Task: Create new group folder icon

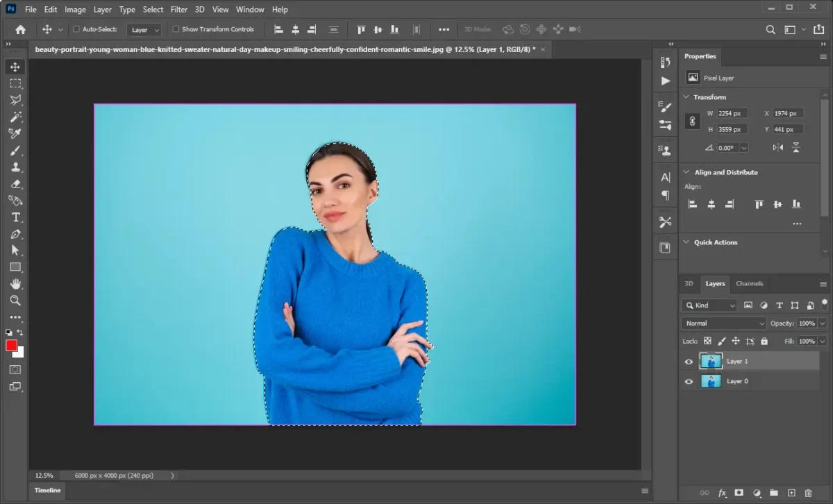Action: point(773,493)
